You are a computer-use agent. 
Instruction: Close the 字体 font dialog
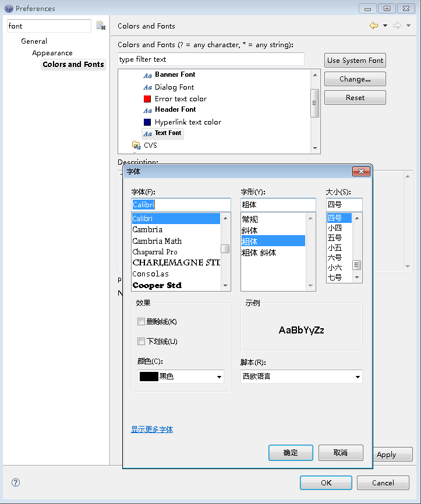click(x=361, y=171)
